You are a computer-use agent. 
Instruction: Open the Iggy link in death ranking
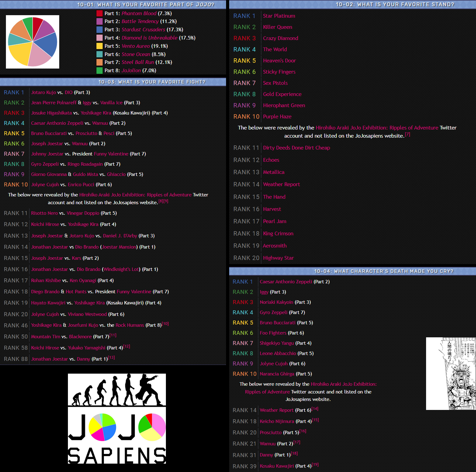coord(264,292)
